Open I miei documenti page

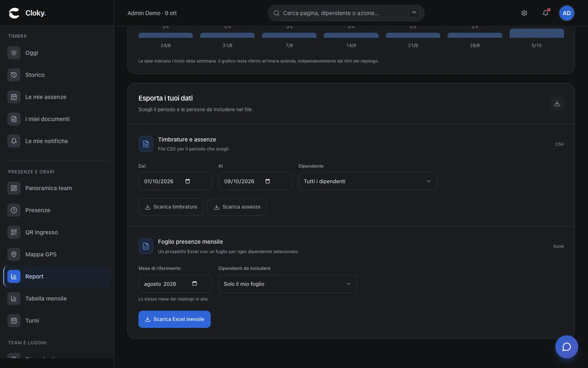point(57,119)
